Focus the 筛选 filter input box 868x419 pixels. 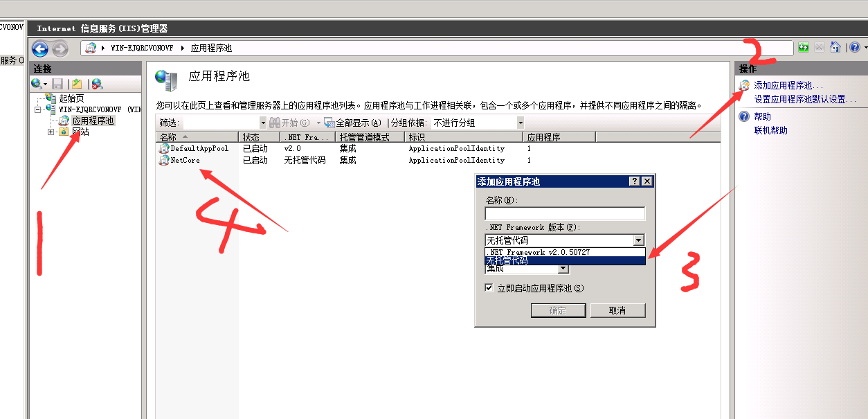pyautogui.click(x=221, y=123)
